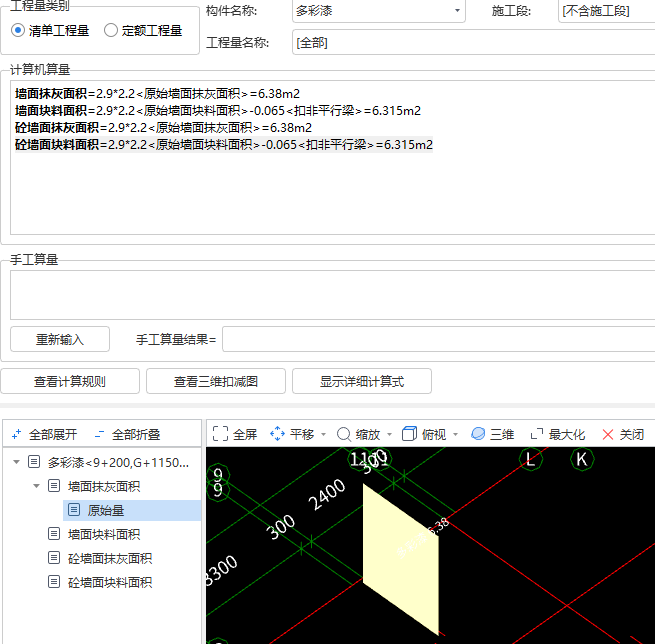The width and height of the screenshot is (655, 644).
Task: Click the 手工算量 text area
Action: coord(333,295)
